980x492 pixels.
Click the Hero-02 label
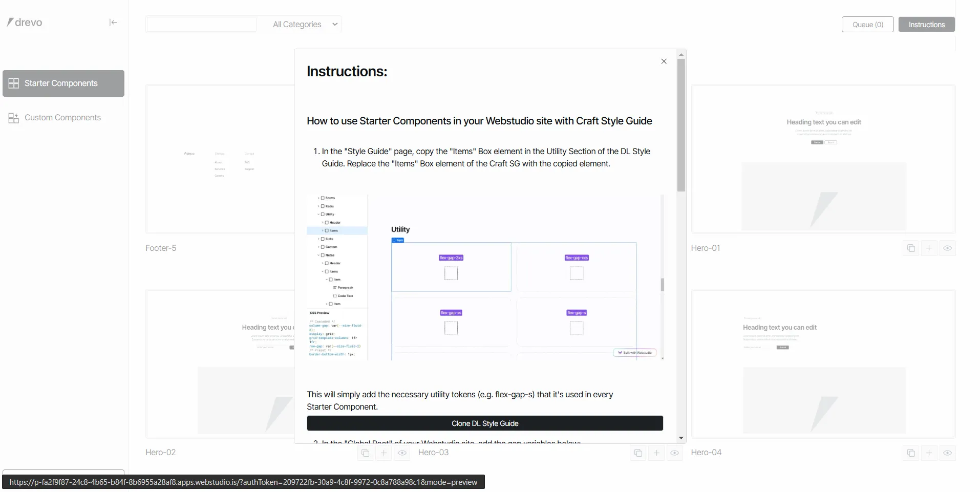pyautogui.click(x=160, y=453)
